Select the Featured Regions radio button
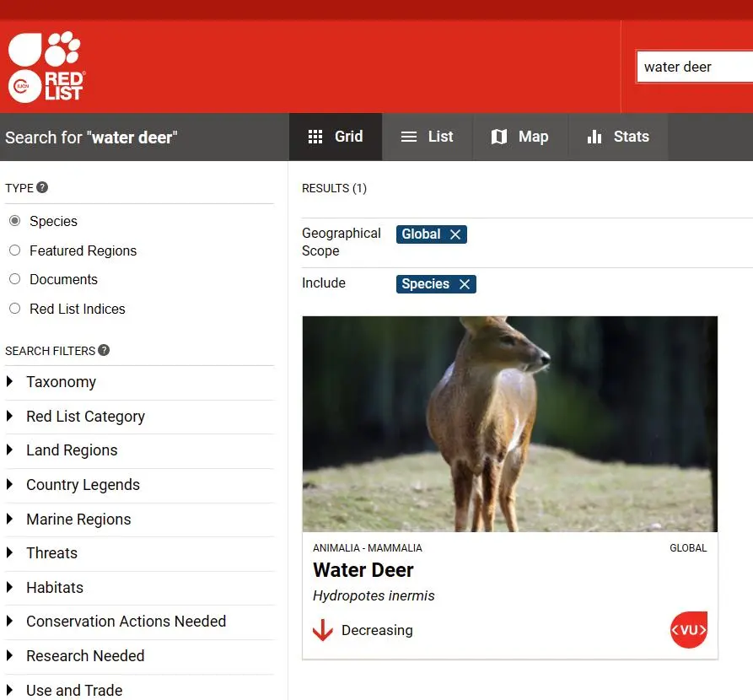The image size is (753, 700). (15, 250)
